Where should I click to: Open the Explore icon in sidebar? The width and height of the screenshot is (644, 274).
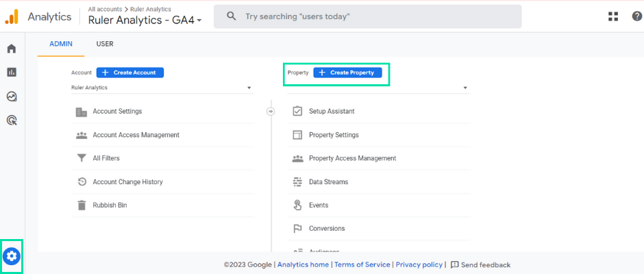point(12,97)
